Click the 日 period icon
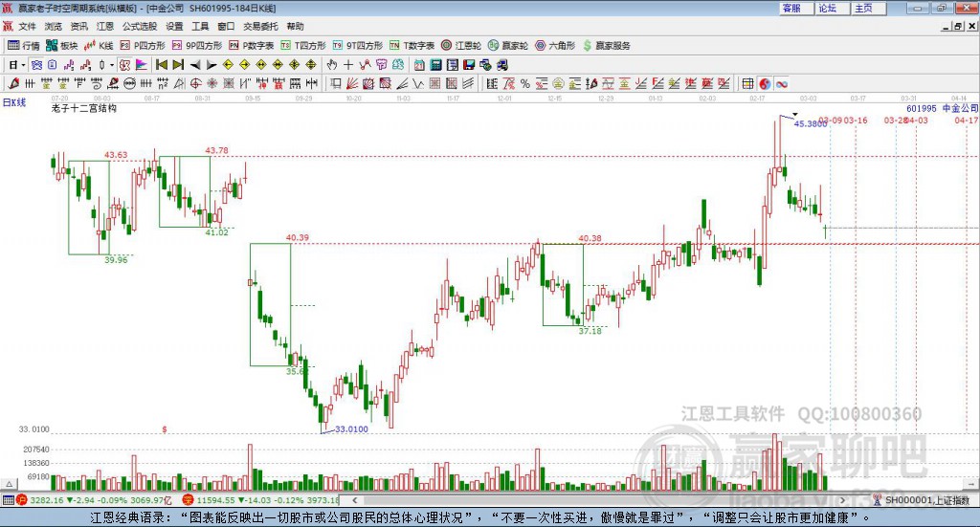The height and width of the screenshot is (527, 980). click(x=13, y=65)
